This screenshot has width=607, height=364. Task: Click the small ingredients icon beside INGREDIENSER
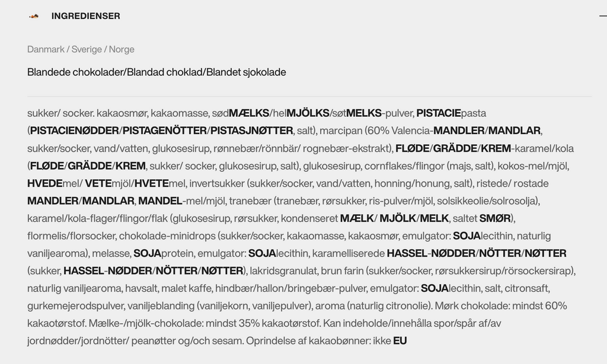coord(34,16)
